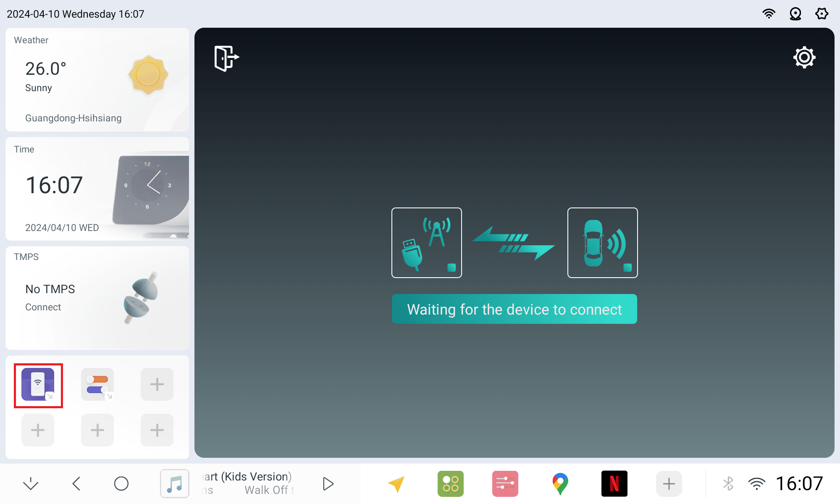
Task: Select the car wireless signal icon
Action: coord(602,243)
